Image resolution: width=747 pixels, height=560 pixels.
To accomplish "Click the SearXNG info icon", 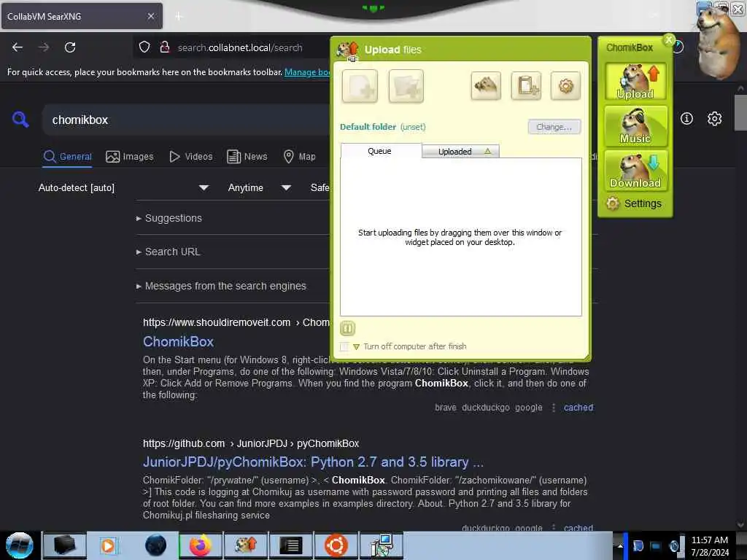I will tap(686, 119).
